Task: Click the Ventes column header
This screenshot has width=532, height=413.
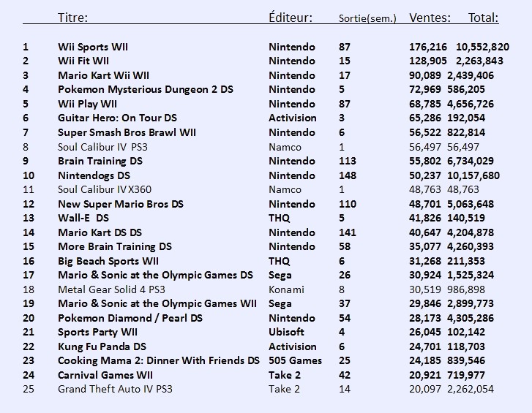Action: click(x=430, y=18)
